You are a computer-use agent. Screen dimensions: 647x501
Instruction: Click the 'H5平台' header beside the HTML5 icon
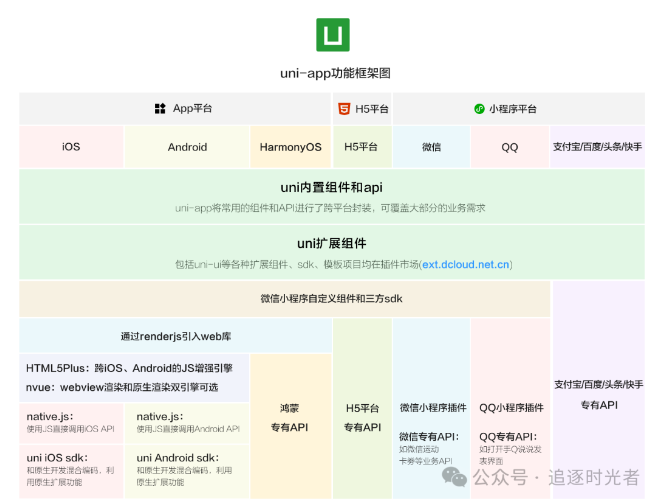(372, 109)
